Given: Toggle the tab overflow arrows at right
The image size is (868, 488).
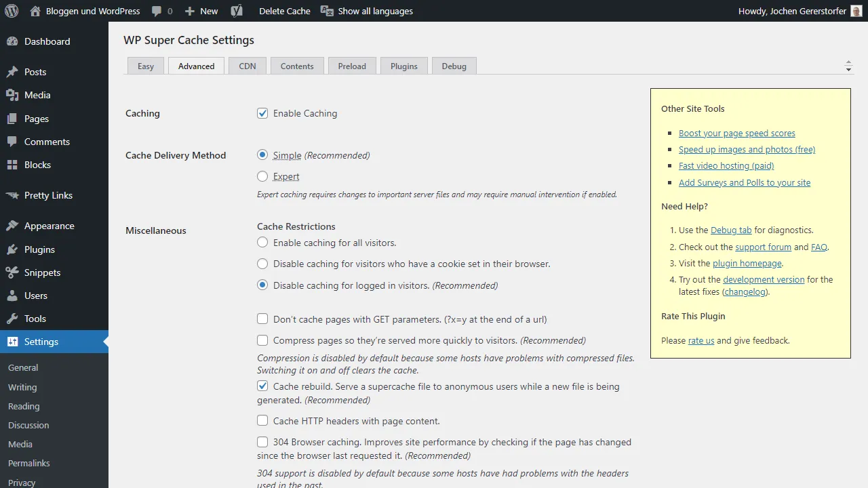Looking at the screenshot, I should click(x=848, y=66).
